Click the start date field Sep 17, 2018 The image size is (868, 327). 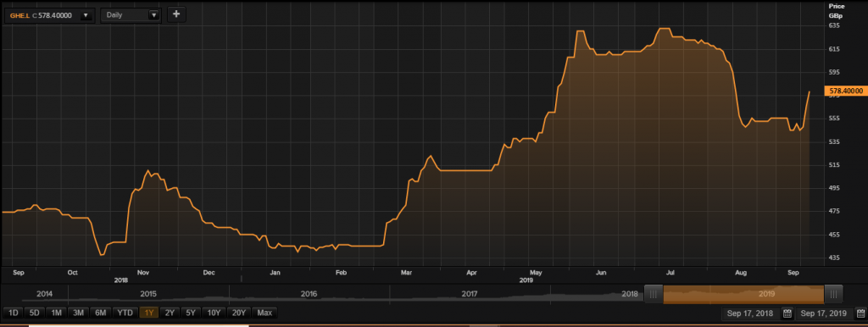coord(751,313)
